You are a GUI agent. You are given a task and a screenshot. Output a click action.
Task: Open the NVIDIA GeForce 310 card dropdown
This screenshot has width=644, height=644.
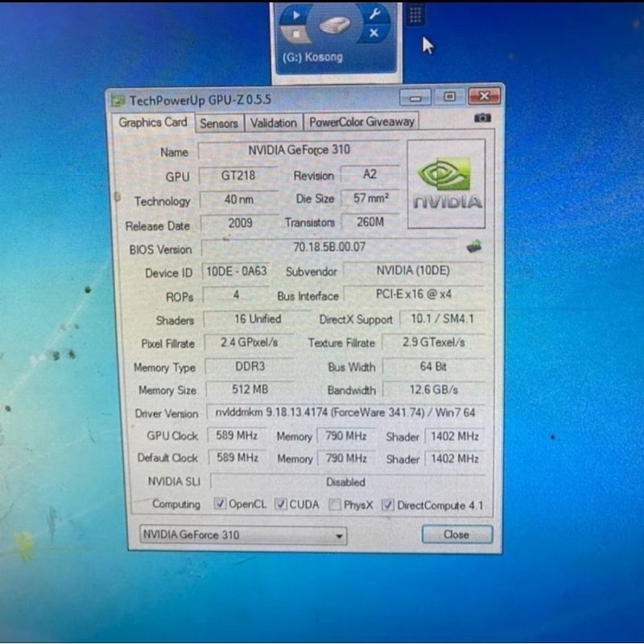click(243, 535)
